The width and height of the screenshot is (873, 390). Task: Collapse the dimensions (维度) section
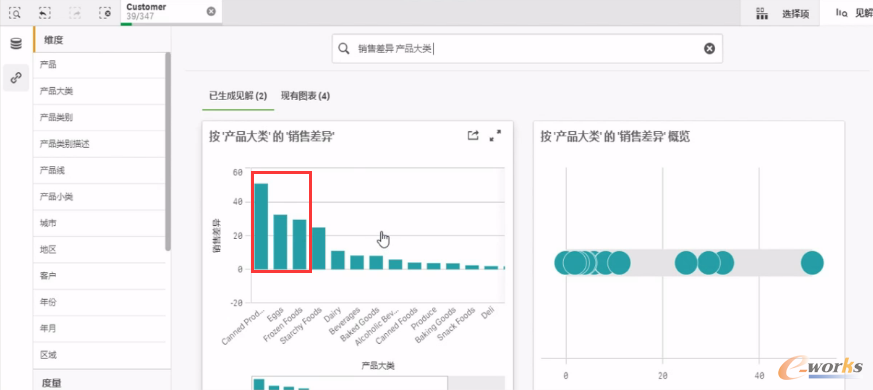[x=102, y=40]
